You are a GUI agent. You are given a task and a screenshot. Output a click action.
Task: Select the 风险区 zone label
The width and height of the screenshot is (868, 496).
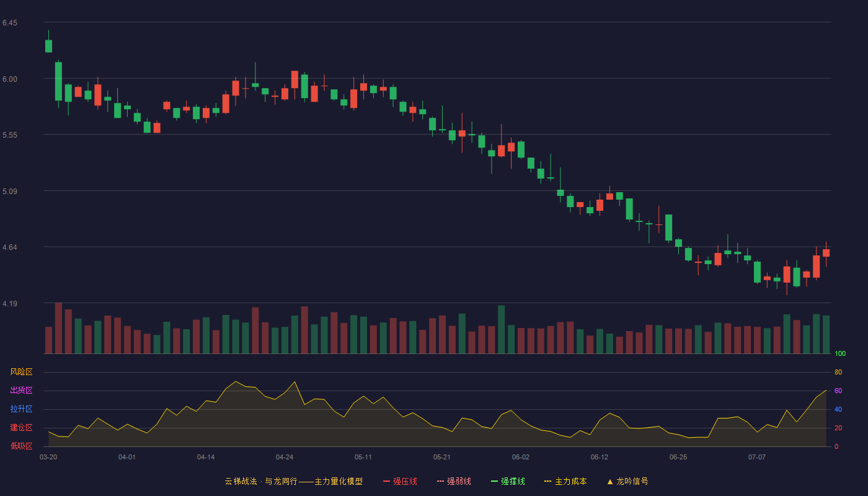pos(21,372)
